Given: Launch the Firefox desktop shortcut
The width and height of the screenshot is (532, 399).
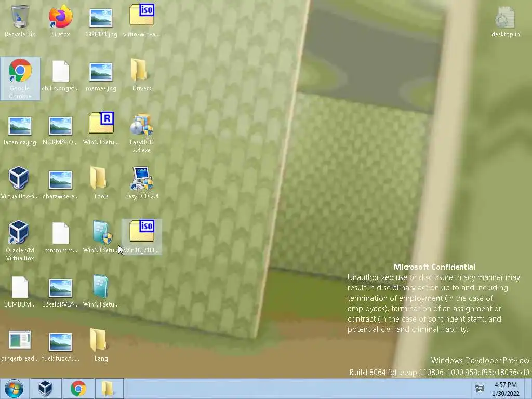Looking at the screenshot, I should coord(60,21).
